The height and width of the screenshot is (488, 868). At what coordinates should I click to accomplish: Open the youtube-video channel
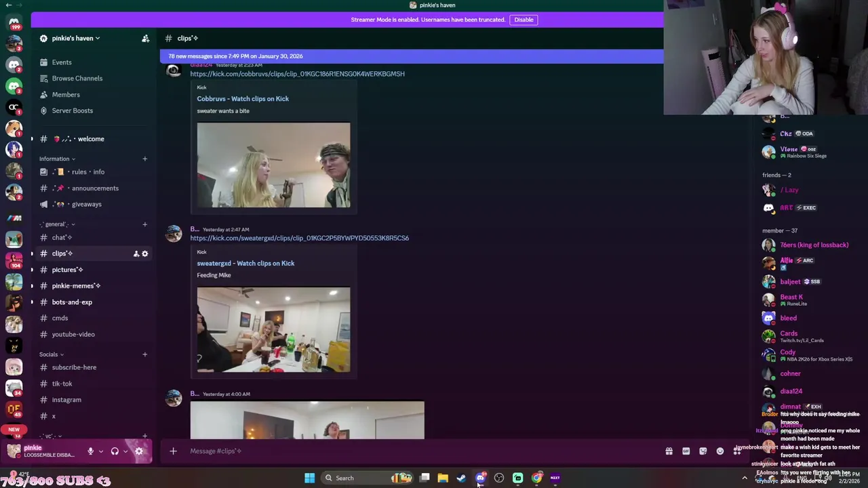tap(73, 334)
